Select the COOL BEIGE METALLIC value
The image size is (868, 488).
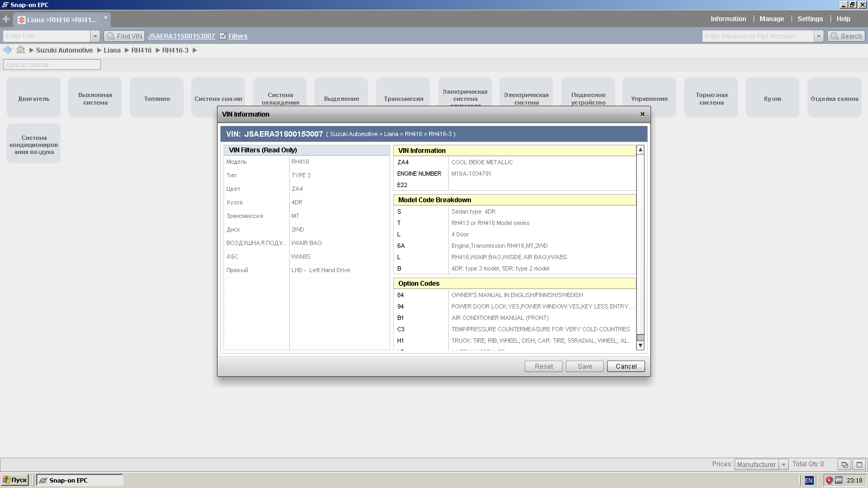coord(482,162)
